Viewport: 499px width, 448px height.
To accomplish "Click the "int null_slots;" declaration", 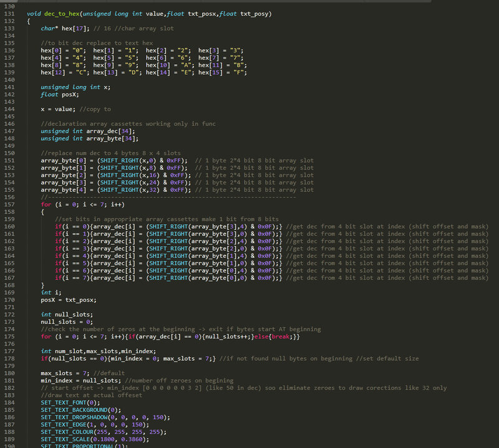I will click(67, 314).
